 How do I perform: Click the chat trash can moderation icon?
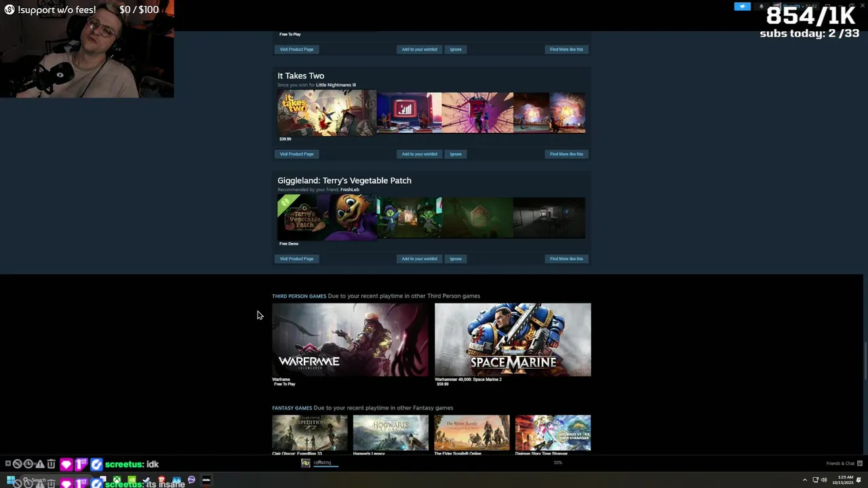51,464
